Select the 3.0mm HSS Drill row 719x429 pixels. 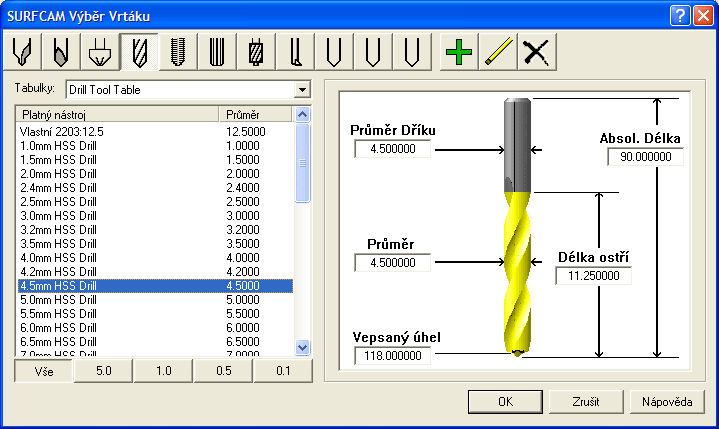[x=155, y=216]
